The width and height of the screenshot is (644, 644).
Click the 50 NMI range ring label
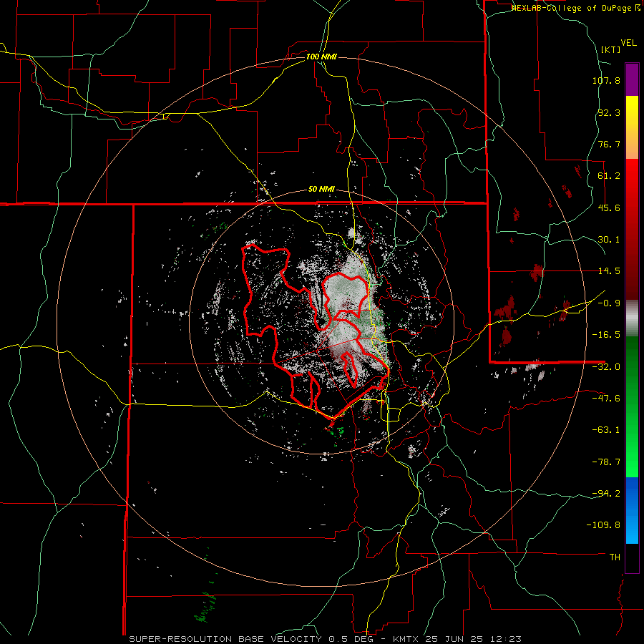coord(321,190)
